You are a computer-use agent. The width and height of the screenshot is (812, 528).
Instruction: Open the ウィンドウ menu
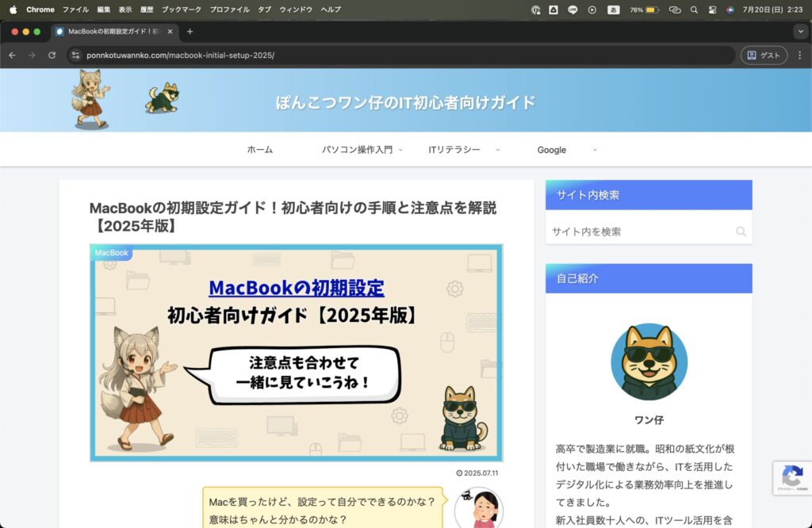coord(296,10)
